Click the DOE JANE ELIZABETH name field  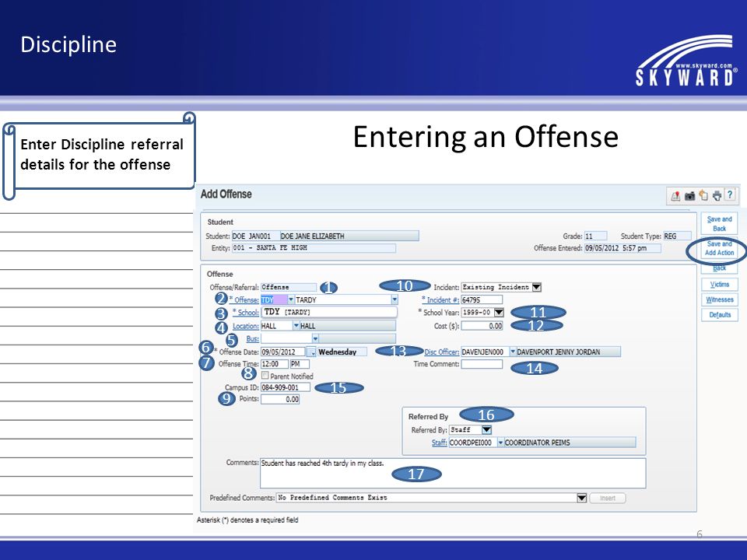pyautogui.click(x=349, y=236)
